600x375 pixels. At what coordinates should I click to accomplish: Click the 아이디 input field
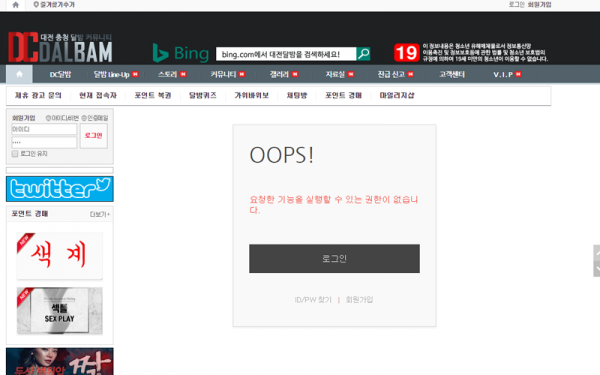click(x=44, y=129)
